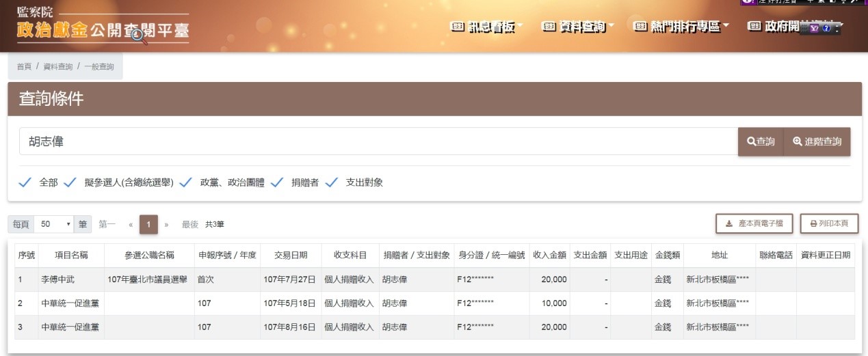The height and width of the screenshot is (356, 868).
Task: Click the 項目名稱 column header
Action: tap(71, 255)
